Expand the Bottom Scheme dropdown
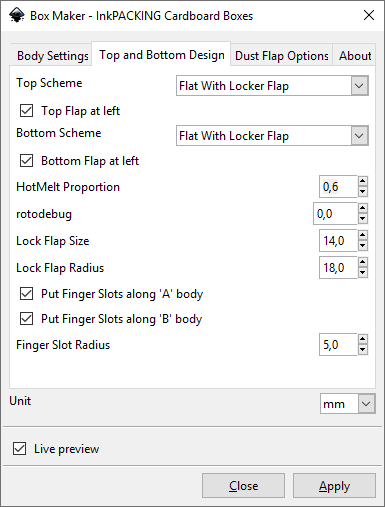 272,136
